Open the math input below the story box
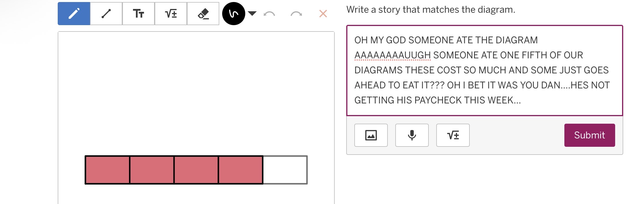Screen dimensions: 644x204 453,135
